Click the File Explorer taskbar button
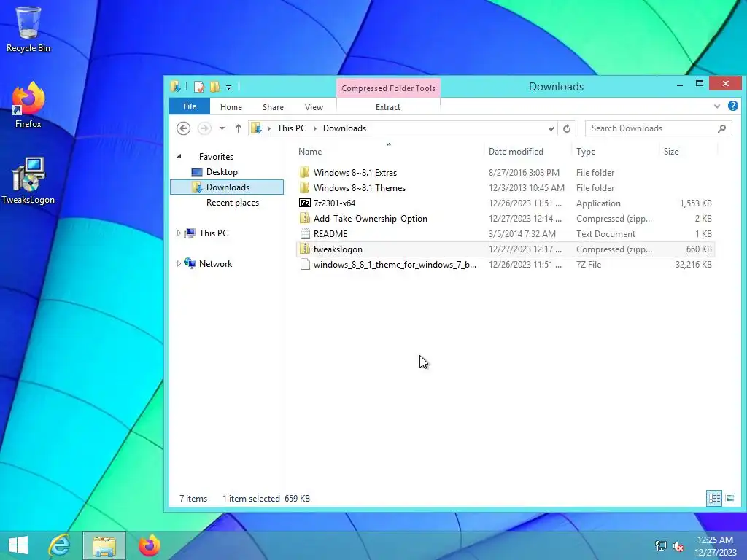This screenshot has height=560, width=747. pos(104,545)
